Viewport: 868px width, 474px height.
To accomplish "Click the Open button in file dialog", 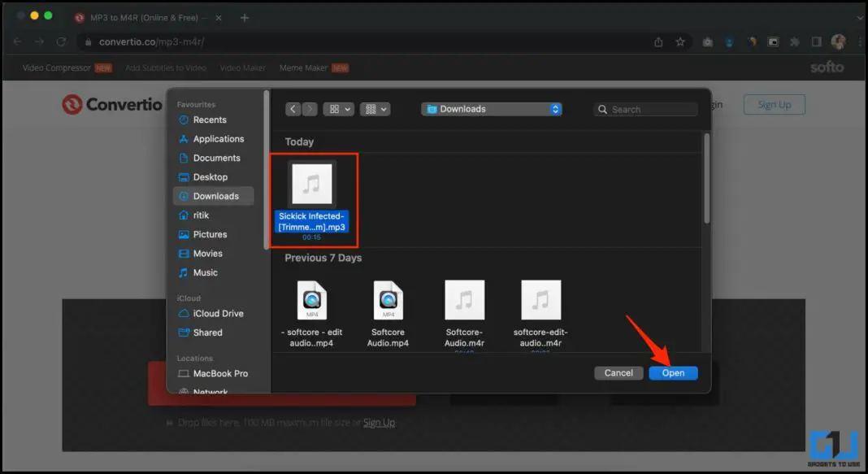I will (x=673, y=372).
